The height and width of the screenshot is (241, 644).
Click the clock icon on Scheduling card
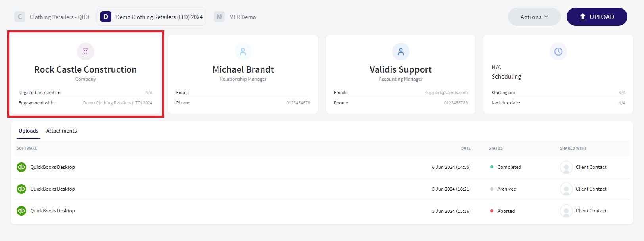point(558,52)
